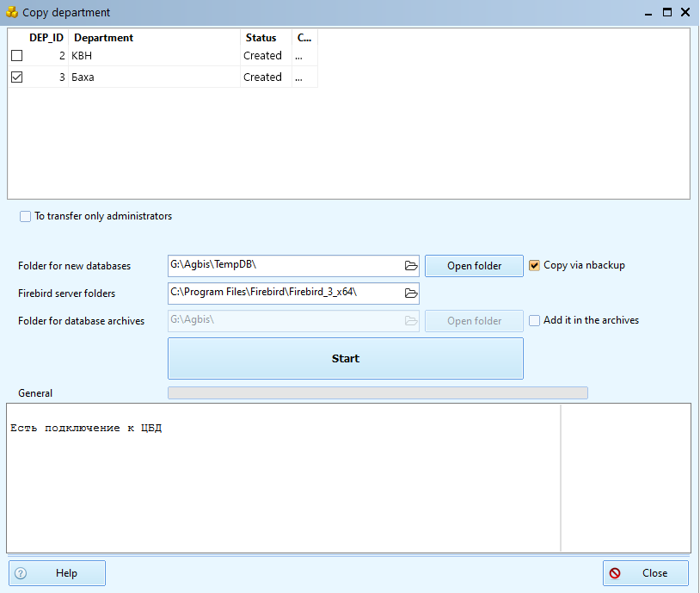Screen dimensions: 700x593
Task: Tick Add it in the archives
Action: (534, 320)
